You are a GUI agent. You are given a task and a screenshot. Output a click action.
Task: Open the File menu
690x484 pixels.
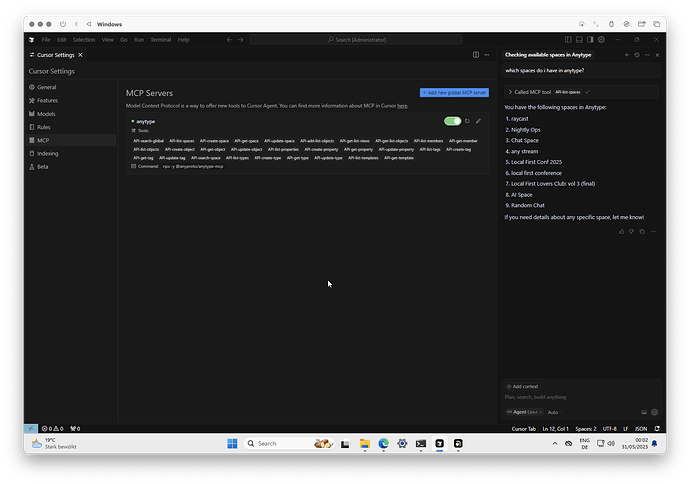[46, 40]
